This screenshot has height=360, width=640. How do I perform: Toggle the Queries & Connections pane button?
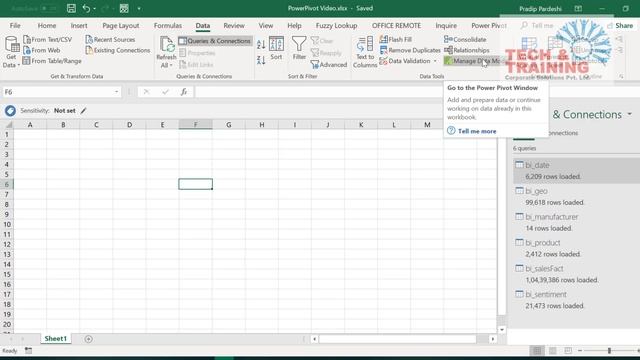215,41
